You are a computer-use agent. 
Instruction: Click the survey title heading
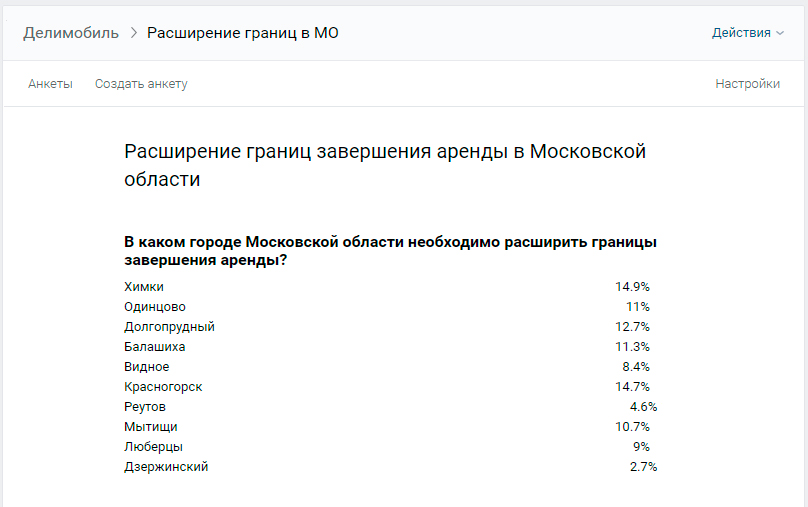[x=385, y=165]
